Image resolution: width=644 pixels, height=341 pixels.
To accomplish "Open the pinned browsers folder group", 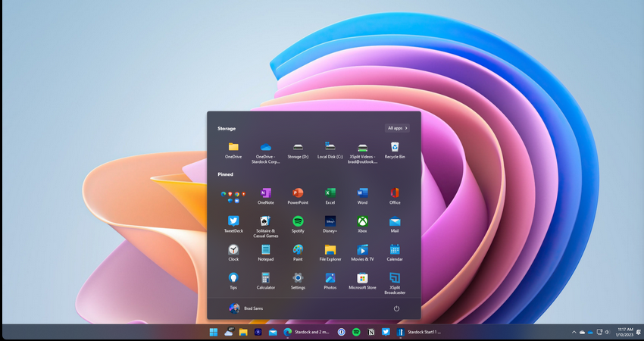I will tap(233, 195).
